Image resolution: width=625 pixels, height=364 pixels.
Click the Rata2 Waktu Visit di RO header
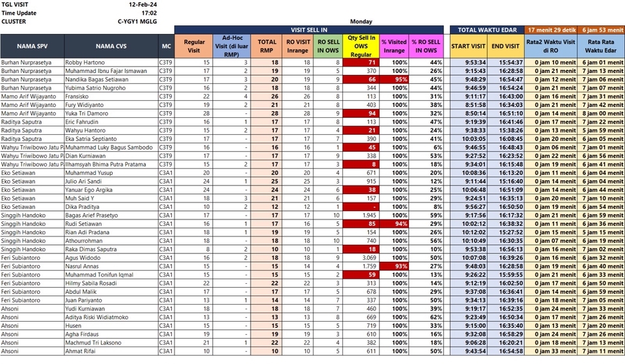point(551,46)
